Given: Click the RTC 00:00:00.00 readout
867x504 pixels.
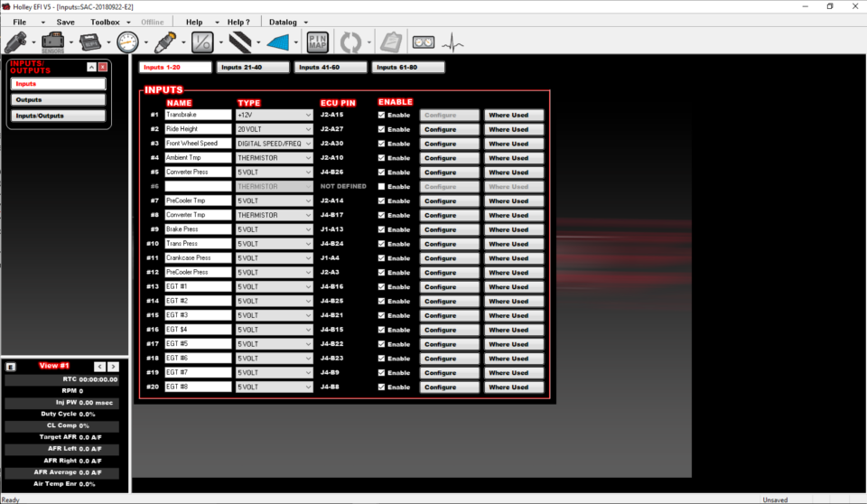Looking at the screenshot, I should [x=62, y=379].
